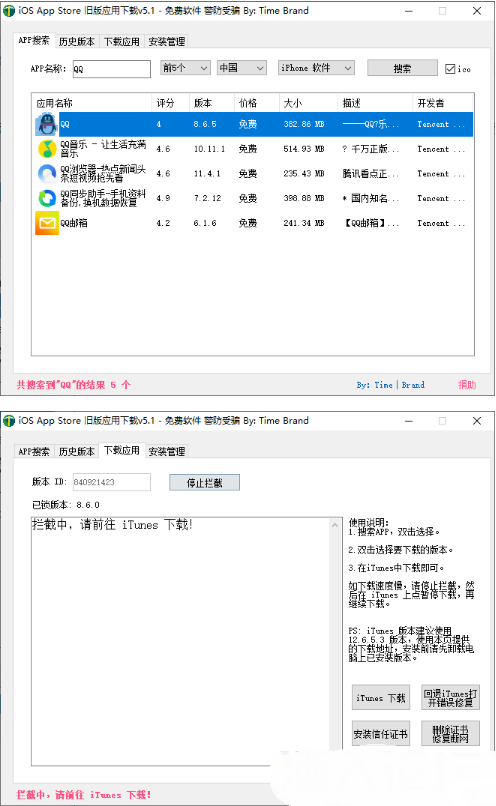Switch to 历史版本 tab in lower window
496x806 pixels.
pos(77,451)
